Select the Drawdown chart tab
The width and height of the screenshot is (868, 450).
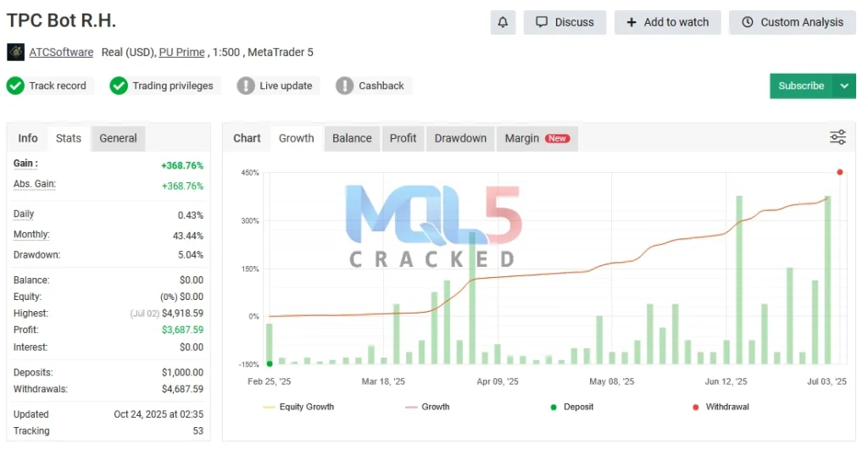(x=460, y=138)
